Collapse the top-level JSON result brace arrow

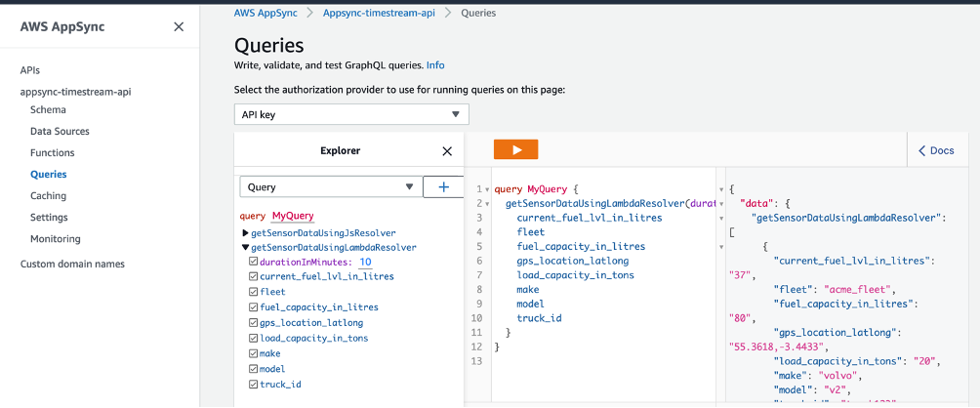pos(721,189)
